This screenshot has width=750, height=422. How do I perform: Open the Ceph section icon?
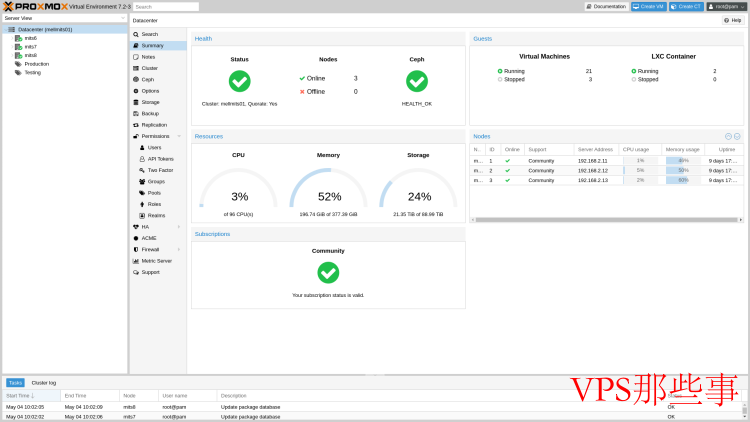(x=136, y=79)
